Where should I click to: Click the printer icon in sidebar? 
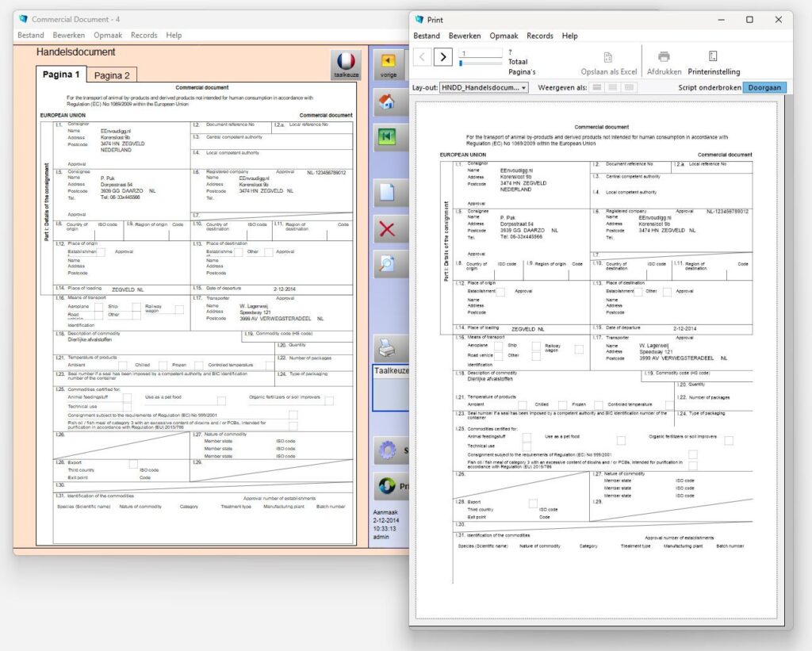coord(387,347)
